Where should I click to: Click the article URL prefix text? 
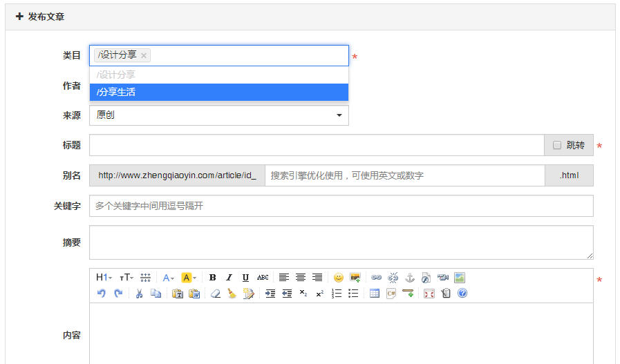pyautogui.click(x=177, y=175)
